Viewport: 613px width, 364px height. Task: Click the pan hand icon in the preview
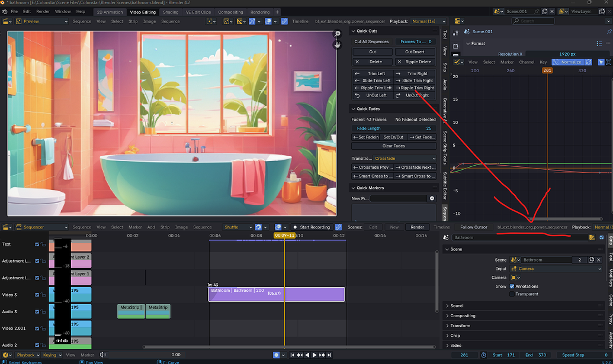click(337, 45)
